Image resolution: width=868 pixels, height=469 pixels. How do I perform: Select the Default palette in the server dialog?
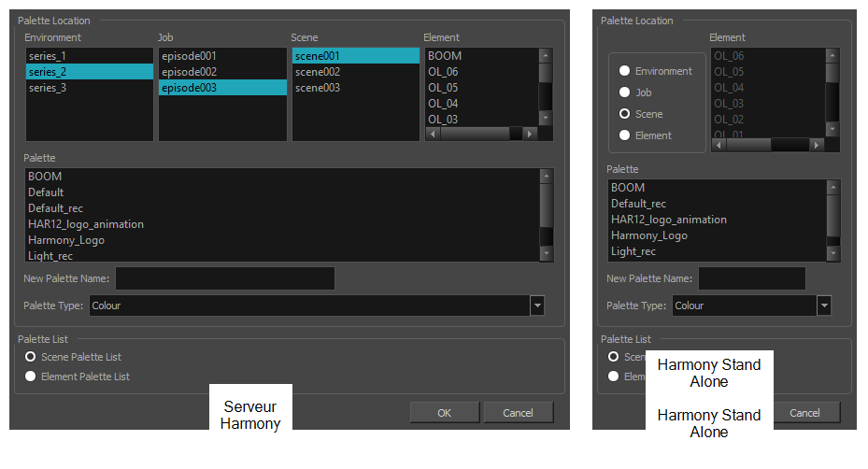[x=282, y=192]
